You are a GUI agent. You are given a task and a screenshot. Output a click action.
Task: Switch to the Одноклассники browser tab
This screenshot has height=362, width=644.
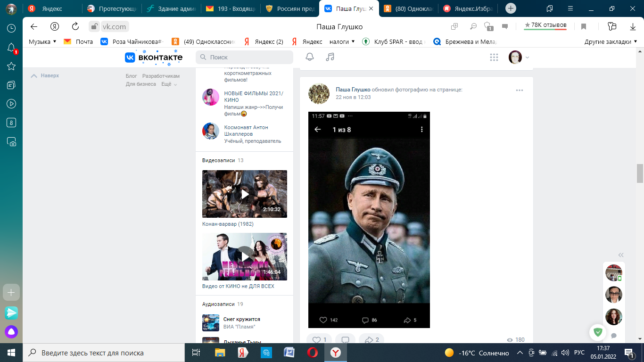408,8
